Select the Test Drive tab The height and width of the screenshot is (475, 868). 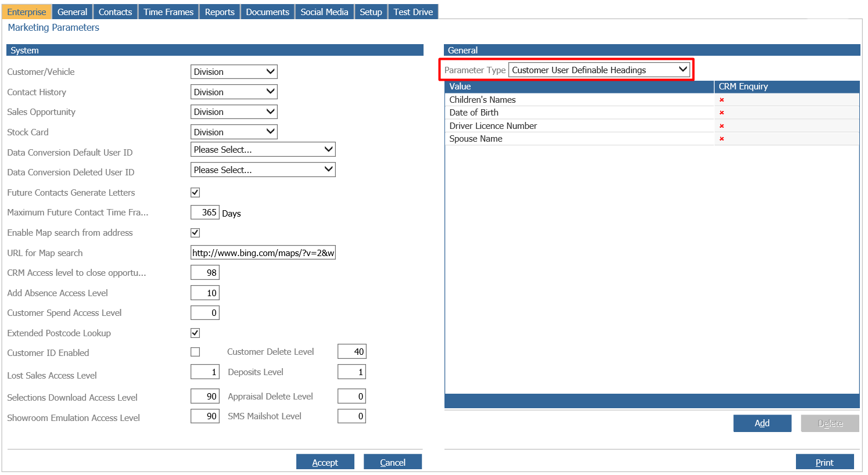pyautogui.click(x=413, y=11)
